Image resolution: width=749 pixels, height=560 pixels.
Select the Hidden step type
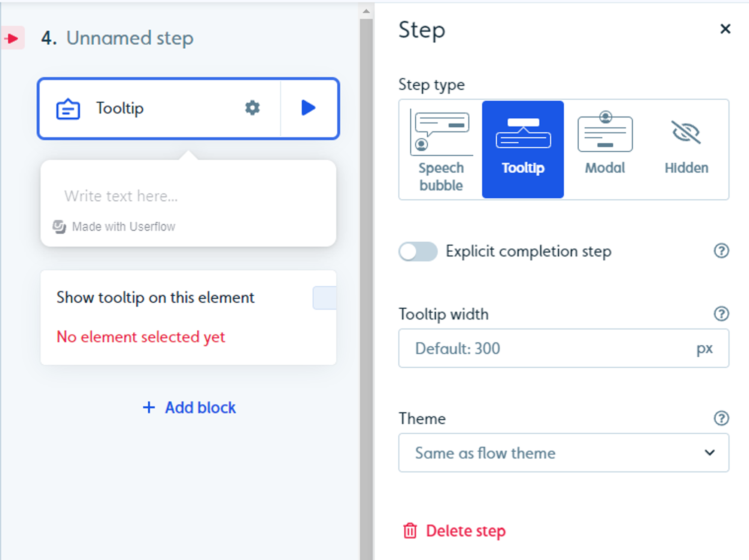[x=684, y=143]
